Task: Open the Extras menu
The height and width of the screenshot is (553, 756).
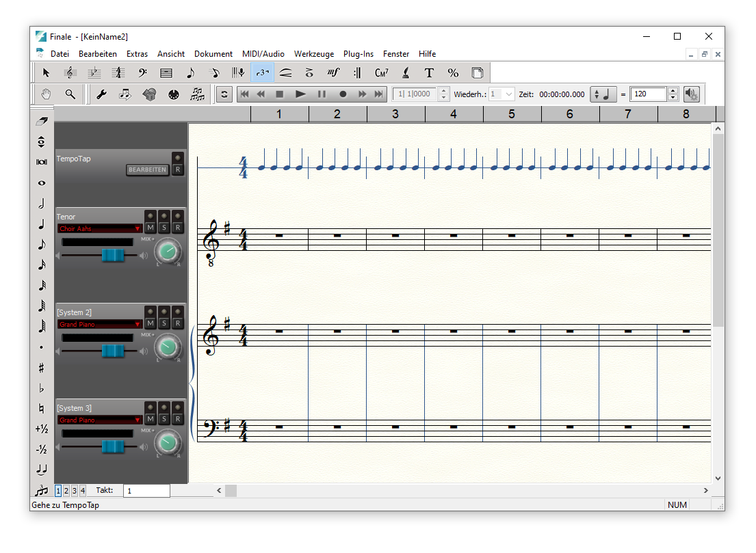Action: [x=137, y=54]
